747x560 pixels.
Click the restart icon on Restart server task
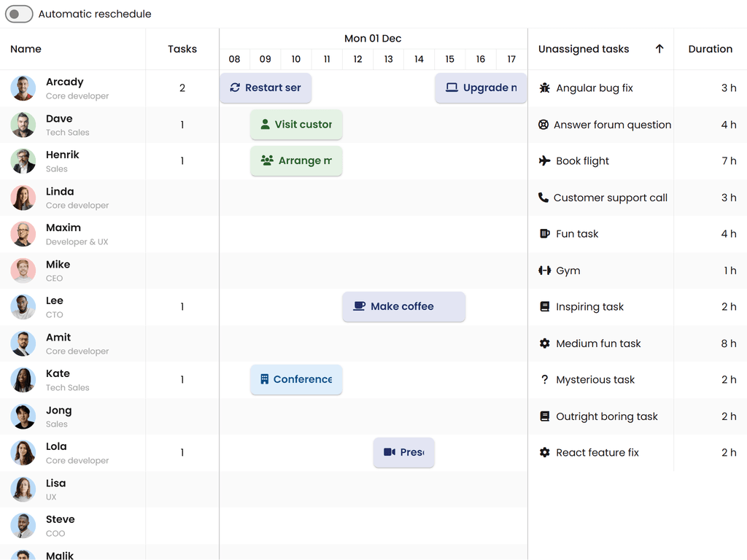(236, 87)
